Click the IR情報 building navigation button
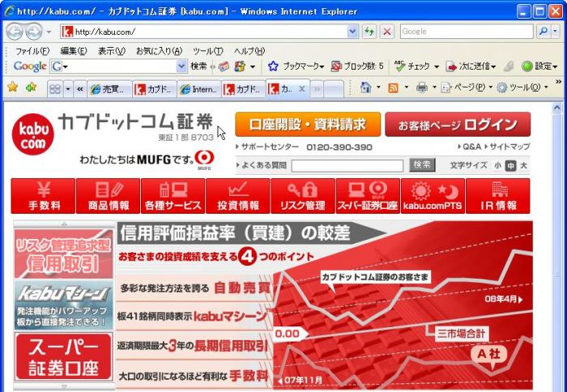 [498, 196]
